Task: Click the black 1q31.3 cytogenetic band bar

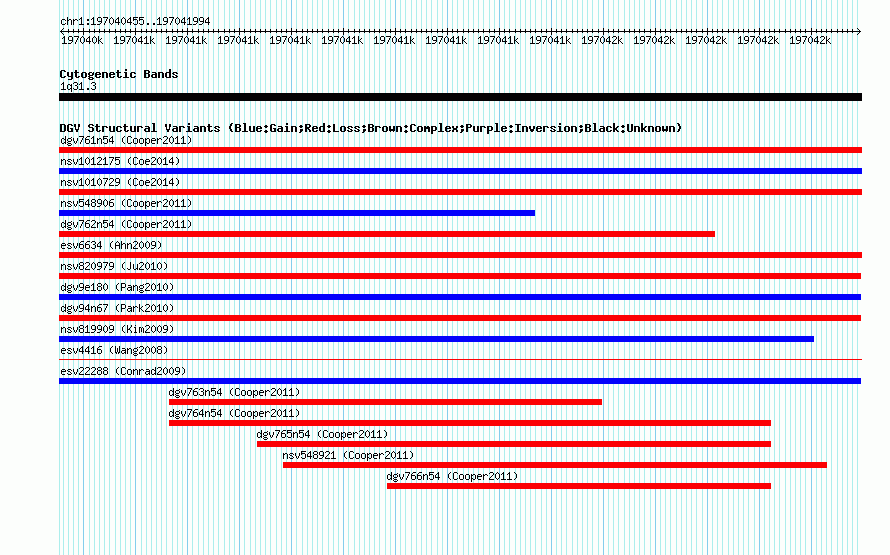Action: pyautogui.click(x=460, y=97)
